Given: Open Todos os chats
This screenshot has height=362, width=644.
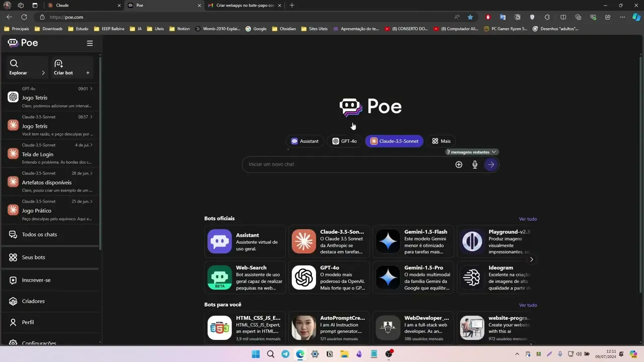Looking at the screenshot, I should 50,234.
